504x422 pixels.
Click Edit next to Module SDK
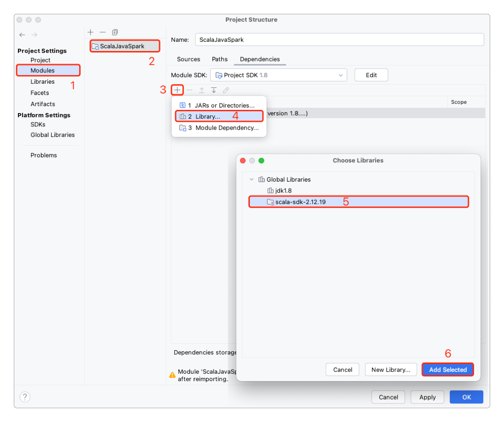click(371, 75)
